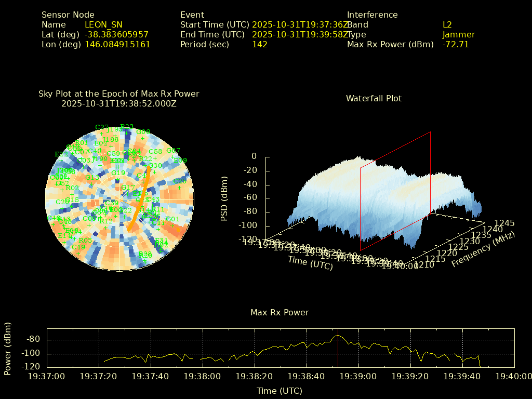Select the event period value 142
This screenshot has width=532, height=399.
coord(259,45)
